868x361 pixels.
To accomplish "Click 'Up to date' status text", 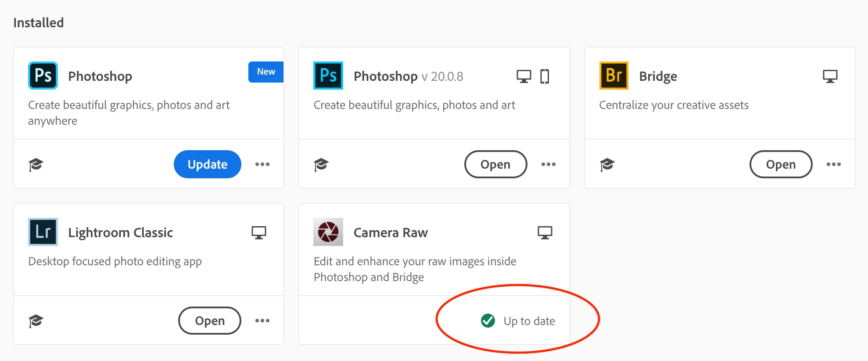I will (x=529, y=321).
